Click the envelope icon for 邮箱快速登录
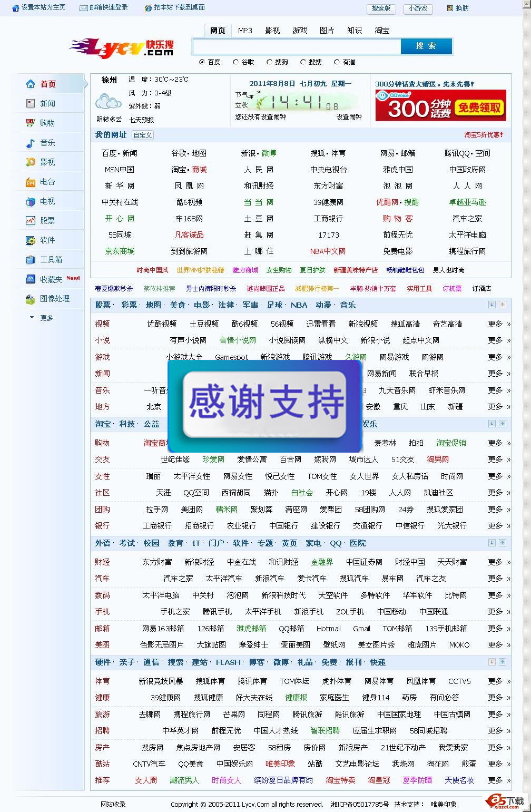 pos(84,8)
